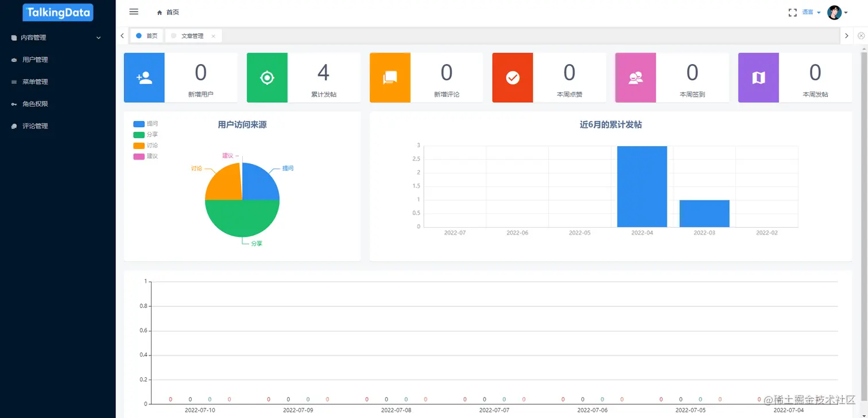Open the user avatar menu
This screenshot has width=868, height=418.
pyautogui.click(x=834, y=12)
